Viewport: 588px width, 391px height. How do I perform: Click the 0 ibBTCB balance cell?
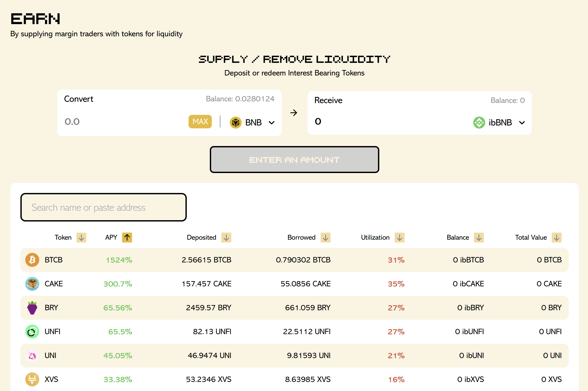coord(468,260)
